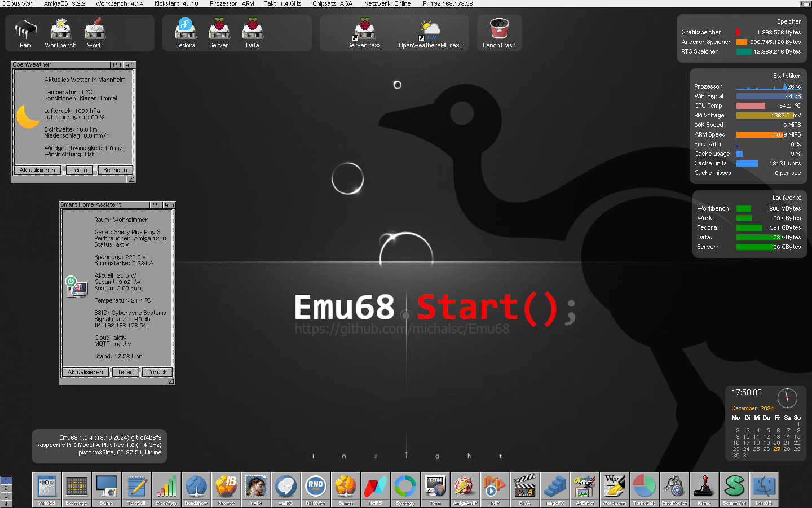The height and width of the screenshot is (508, 812).
Task: Launch Samba from the dock
Action: (x=346, y=489)
